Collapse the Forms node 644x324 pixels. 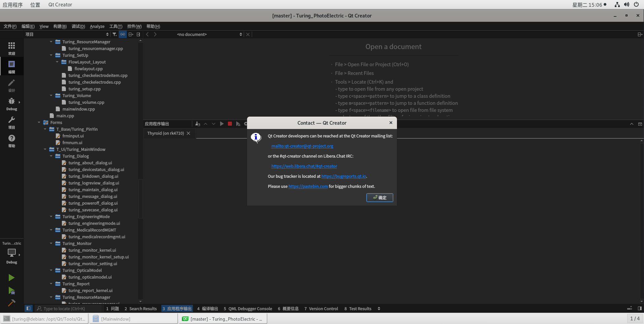click(x=39, y=122)
